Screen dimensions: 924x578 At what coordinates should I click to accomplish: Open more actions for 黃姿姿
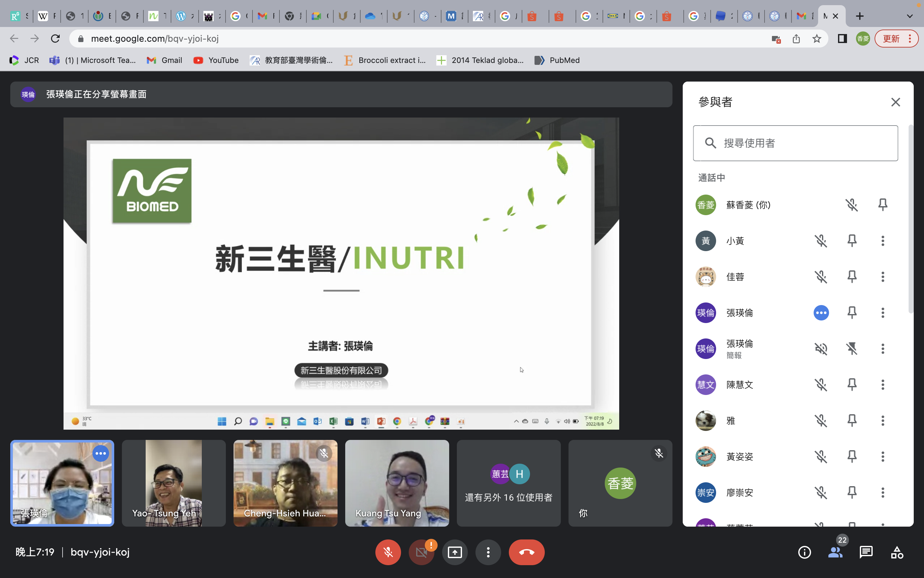pyautogui.click(x=882, y=456)
